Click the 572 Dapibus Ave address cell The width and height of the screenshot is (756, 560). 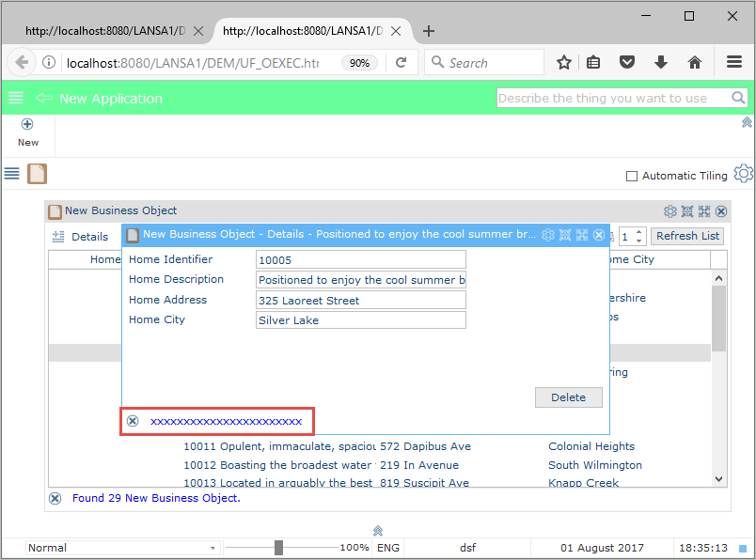coord(425,446)
